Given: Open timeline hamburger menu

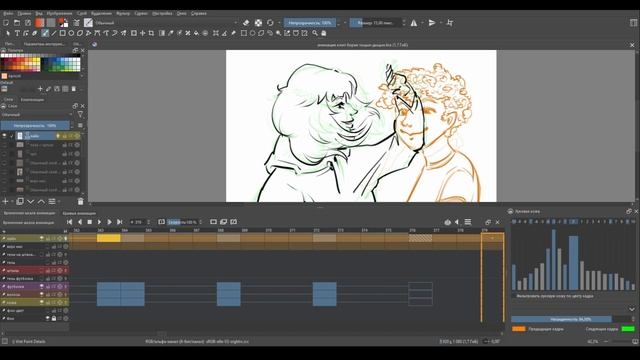Looking at the screenshot, I should pyautogui.click(x=468, y=222).
